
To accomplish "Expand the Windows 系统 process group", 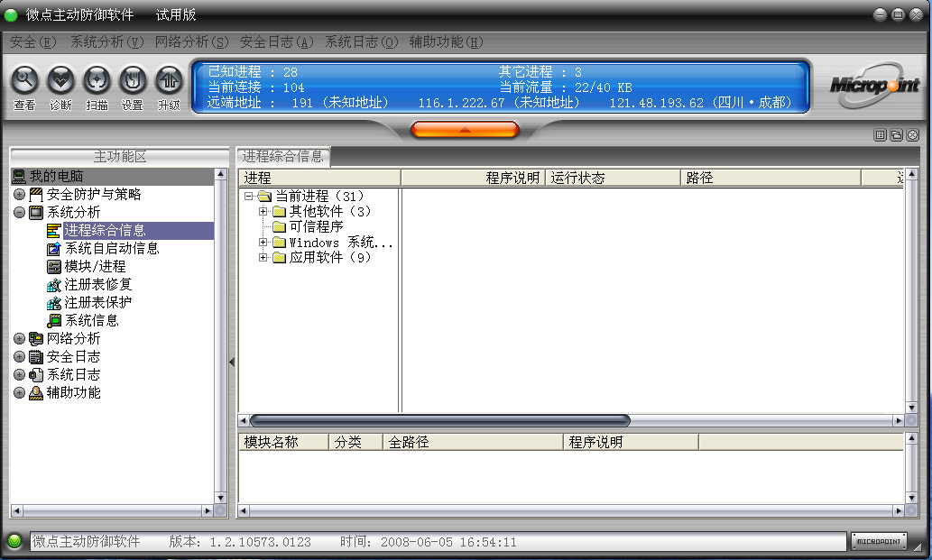I will point(263,243).
